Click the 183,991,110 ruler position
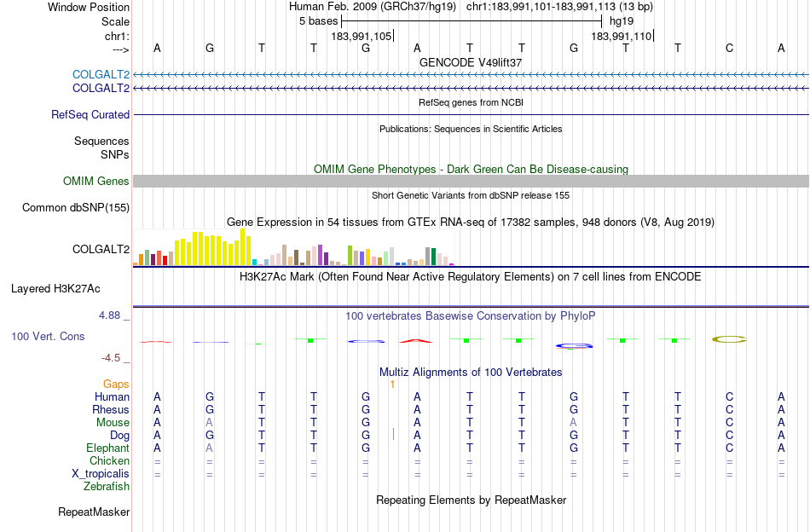 pyautogui.click(x=622, y=36)
